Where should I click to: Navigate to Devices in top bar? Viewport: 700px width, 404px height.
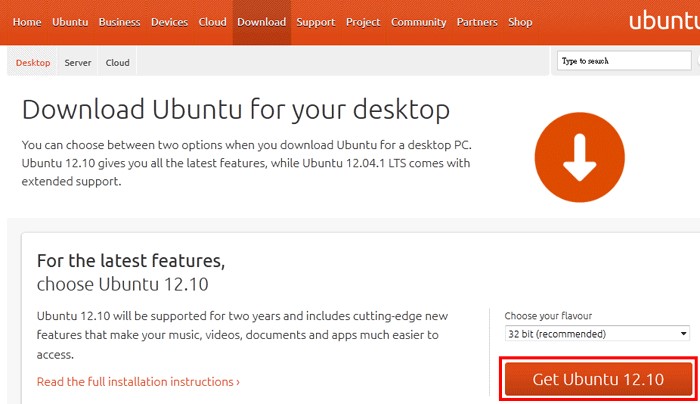point(169,22)
